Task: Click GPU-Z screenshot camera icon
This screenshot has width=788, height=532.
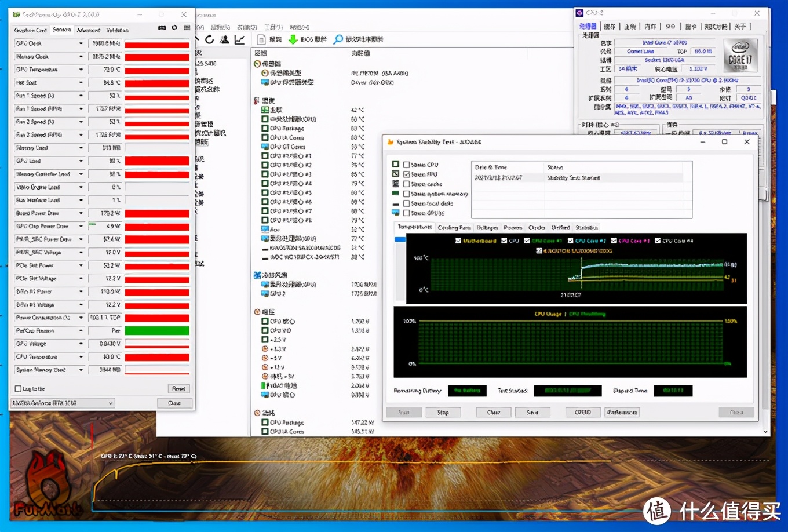Action: pos(162,28)
